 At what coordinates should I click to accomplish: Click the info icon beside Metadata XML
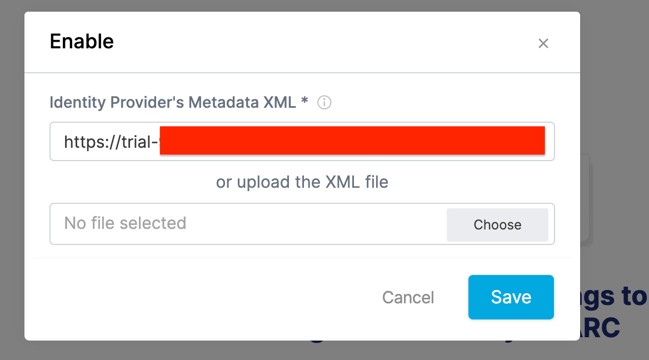324,102
